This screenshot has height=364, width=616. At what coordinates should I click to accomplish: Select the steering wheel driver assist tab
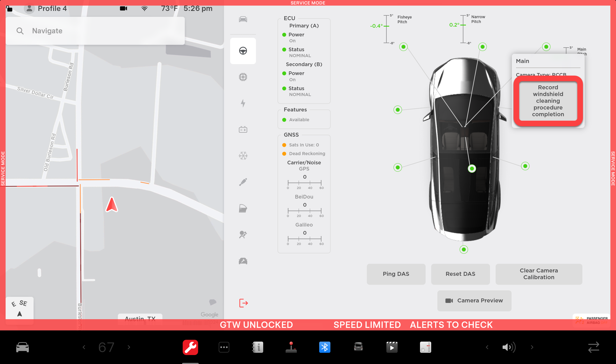pos(243,51)
